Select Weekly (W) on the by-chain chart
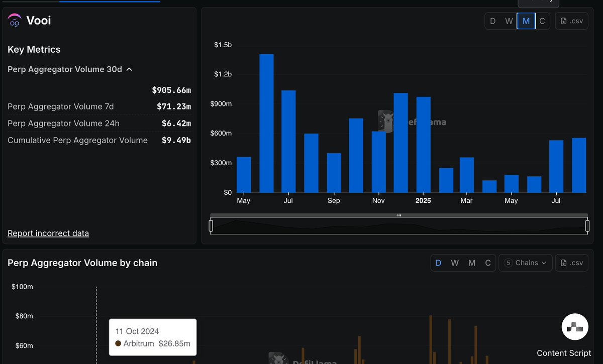Viewport: 603px width, 364px height. pyautogui.click(x=455, y=263)
